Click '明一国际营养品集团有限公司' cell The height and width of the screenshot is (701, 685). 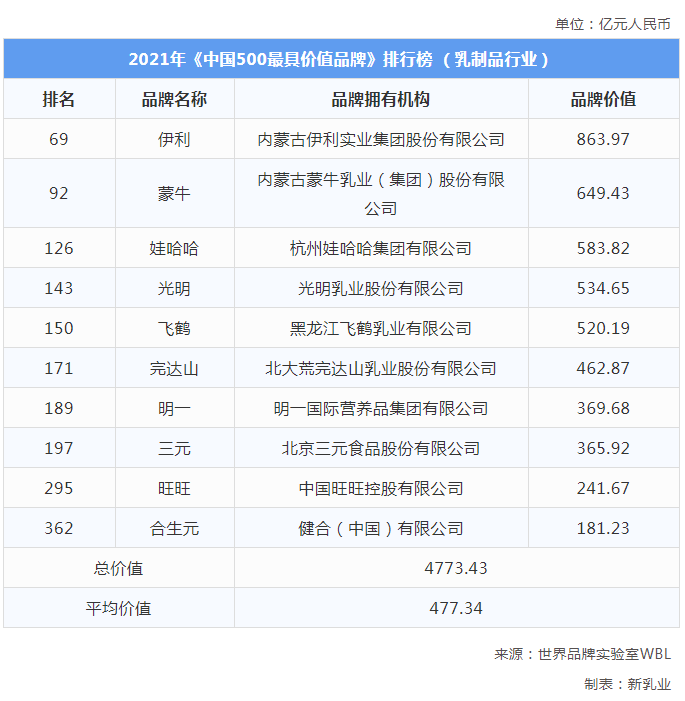coord(381,409)
